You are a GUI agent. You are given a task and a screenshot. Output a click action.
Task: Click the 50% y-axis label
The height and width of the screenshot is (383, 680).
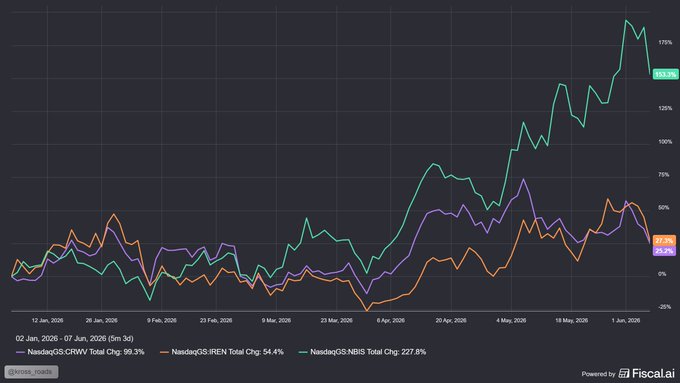[x=664, y=208]
